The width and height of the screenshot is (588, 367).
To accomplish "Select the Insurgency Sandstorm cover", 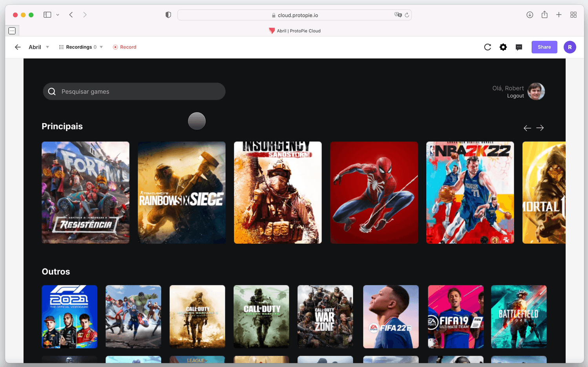I will tap(278, 193).
